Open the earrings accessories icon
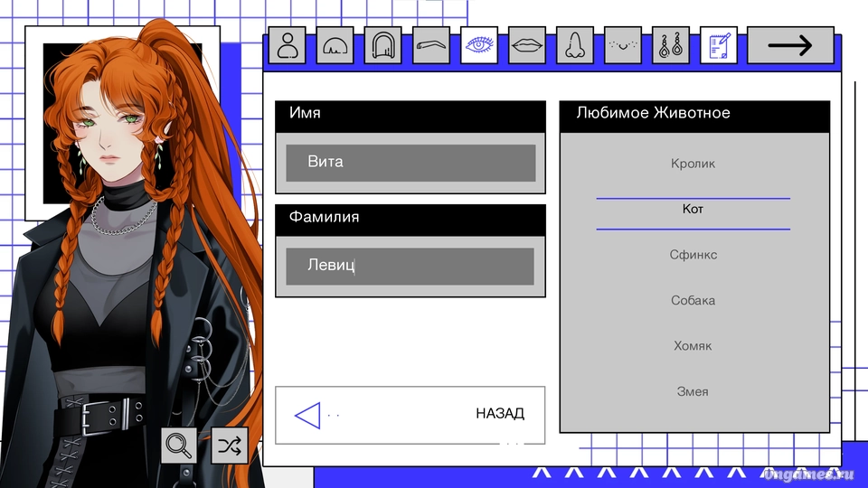This screenshot has width=868, height=488. (x=670, y=45)
